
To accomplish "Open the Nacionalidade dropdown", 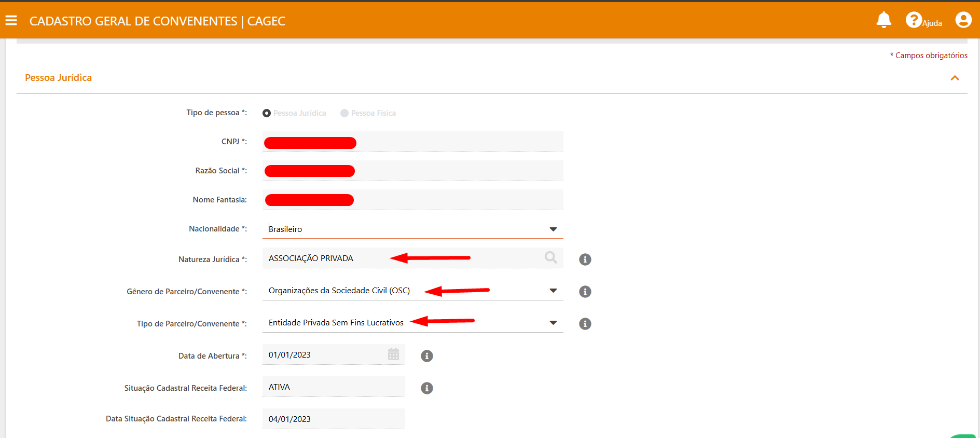I will [553, 229].
